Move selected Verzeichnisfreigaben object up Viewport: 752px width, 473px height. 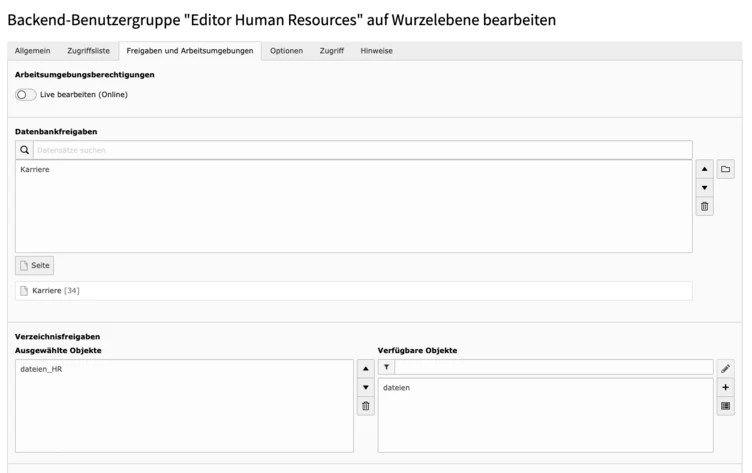(x=365, y=368)
